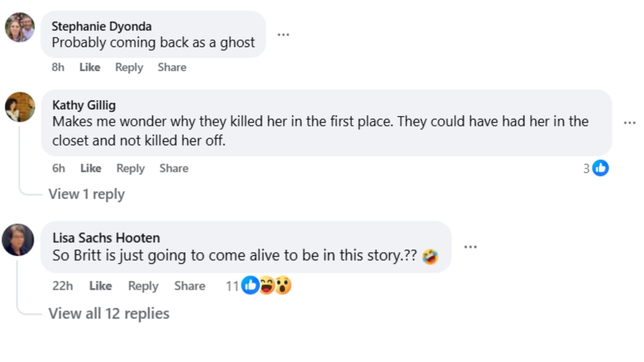Screen dimensions: 644x362
Task: Expand View 1 reply under Kathy's comment
Action: coord(87,194)
